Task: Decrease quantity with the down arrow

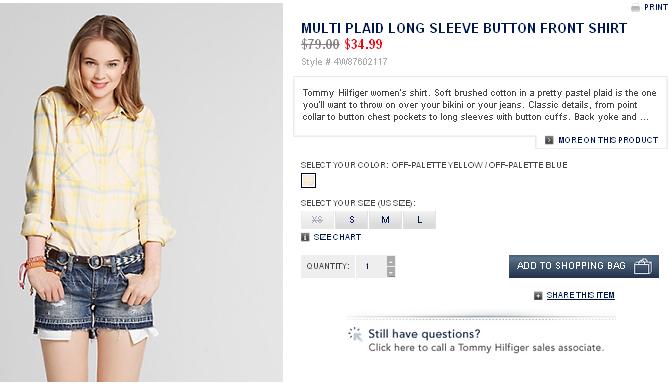Action: click(391, 272)
